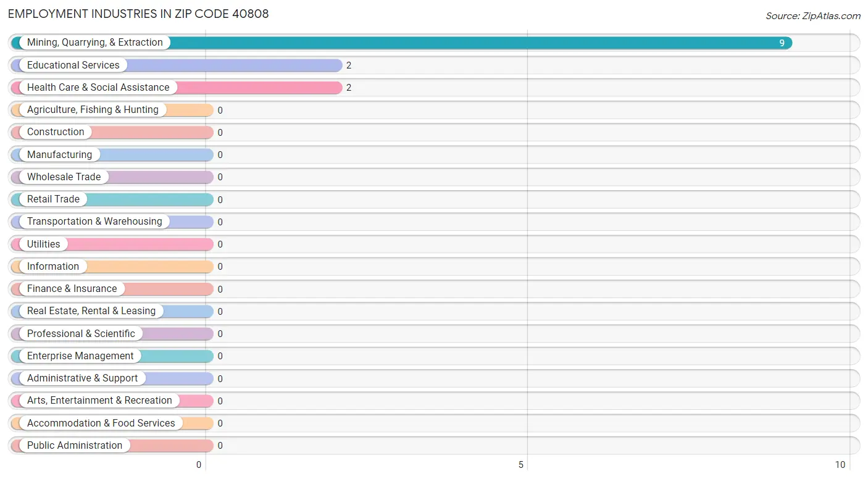Select the Administrative & Support label
The height and width of the screenshot is (479, 868).
click(x=82, y=378)
